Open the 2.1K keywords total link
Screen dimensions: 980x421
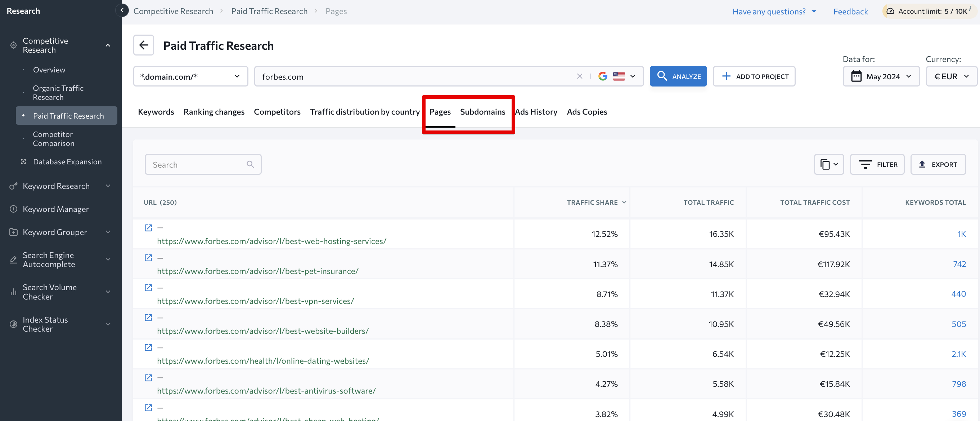click(x=959, y=354)
